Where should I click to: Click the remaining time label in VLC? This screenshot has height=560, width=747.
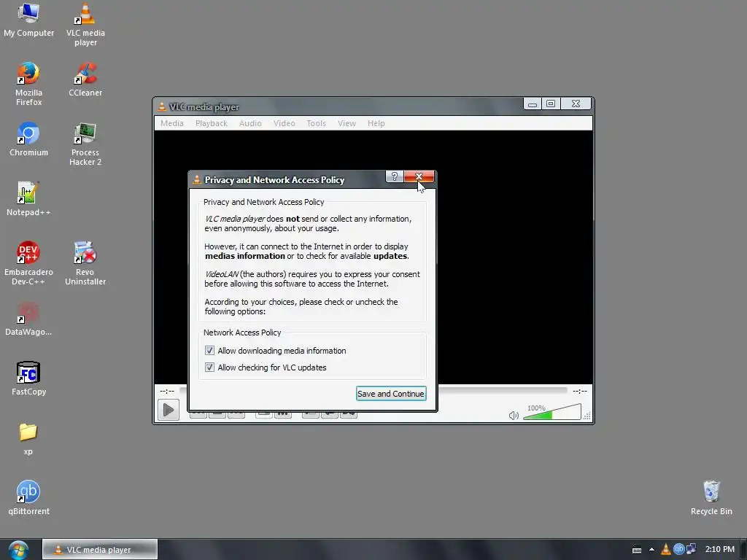tap(580, 391)
